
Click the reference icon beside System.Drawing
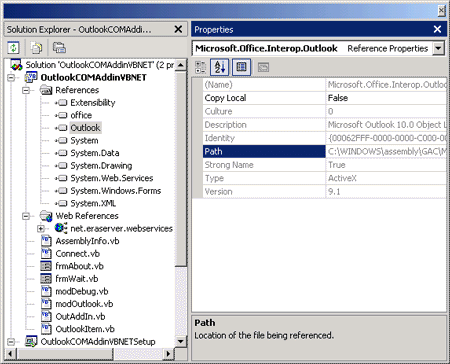[x=61, y=166]
